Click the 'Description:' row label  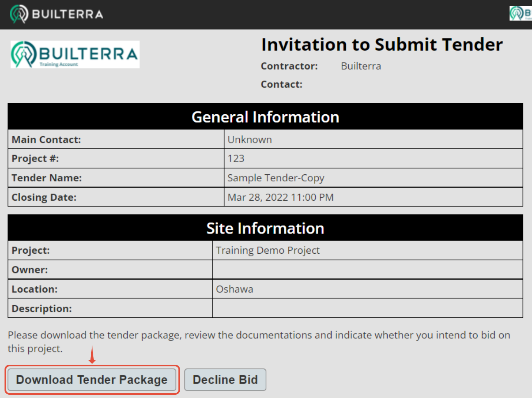[x=42, y=308]
